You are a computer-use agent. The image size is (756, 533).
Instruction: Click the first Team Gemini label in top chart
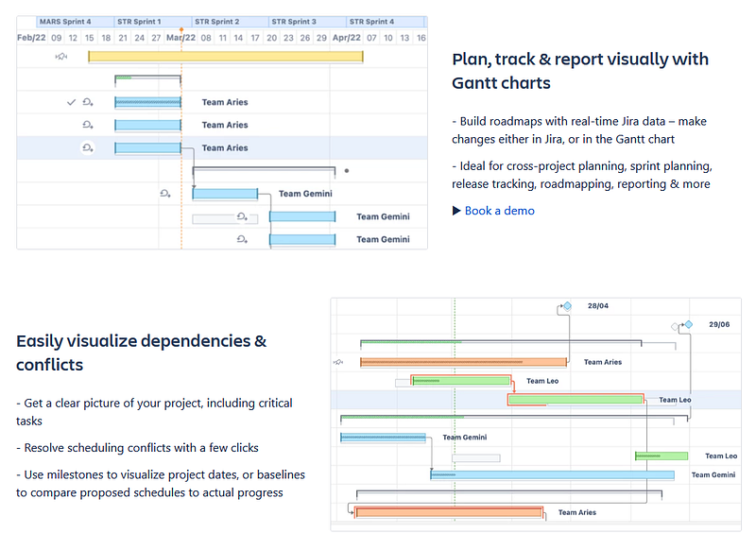305,194
